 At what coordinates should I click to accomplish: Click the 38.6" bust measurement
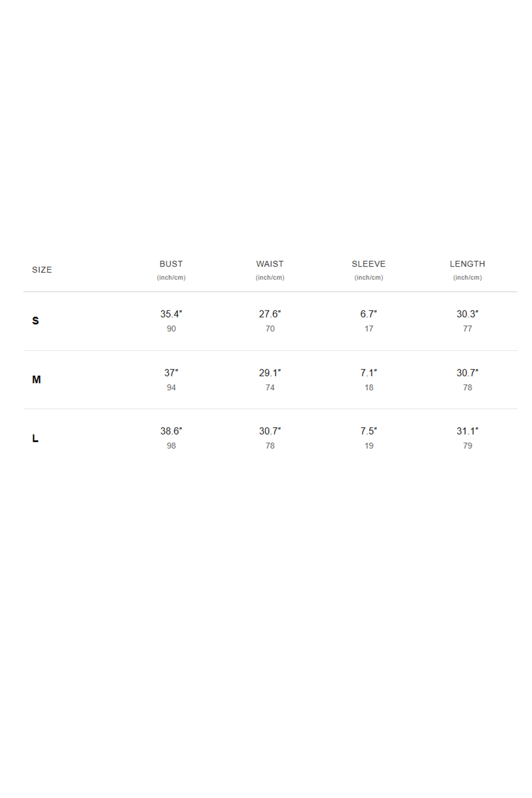[171, 431]
